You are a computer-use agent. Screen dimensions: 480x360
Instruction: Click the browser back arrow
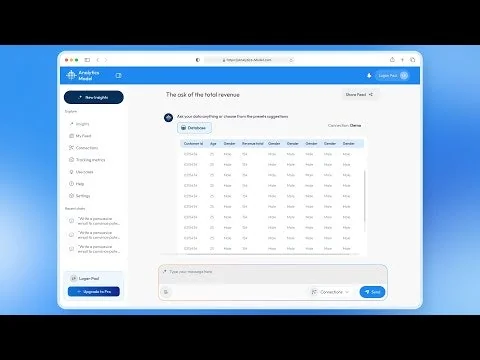[x=98, y=60]
